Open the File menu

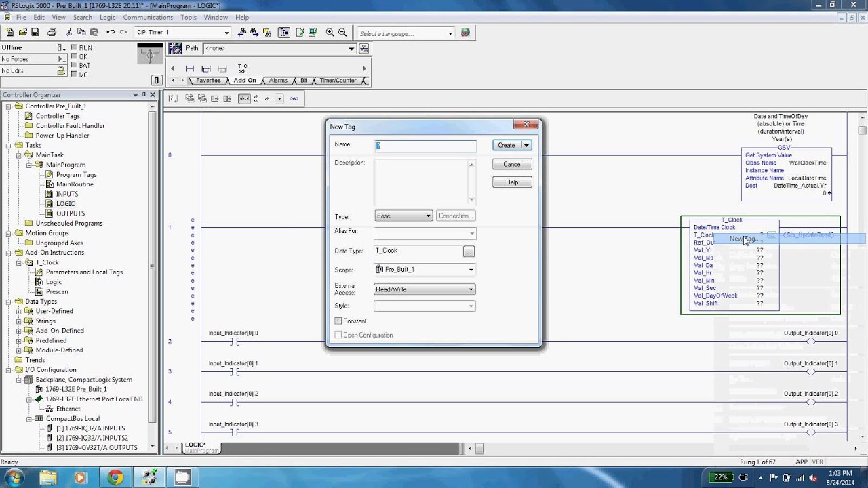point(21,17)
